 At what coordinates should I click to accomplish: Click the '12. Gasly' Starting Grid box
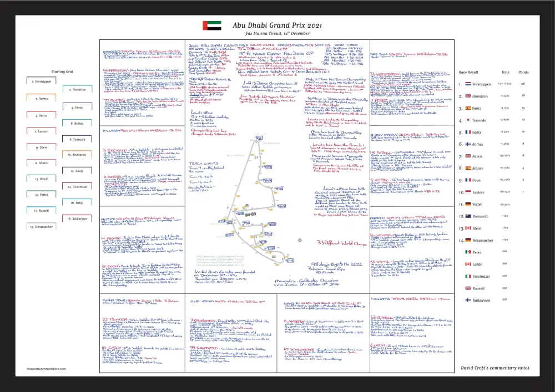pos(78,171)
